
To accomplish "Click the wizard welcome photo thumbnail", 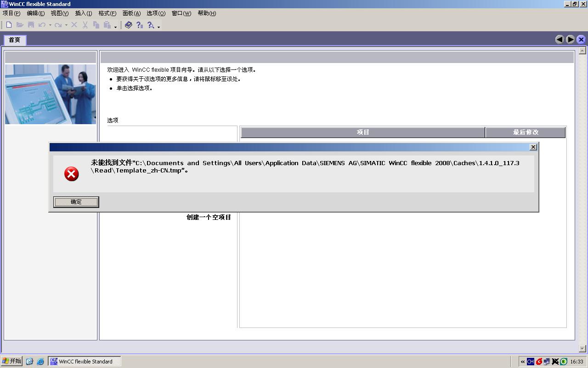I will tap(51, 94).
